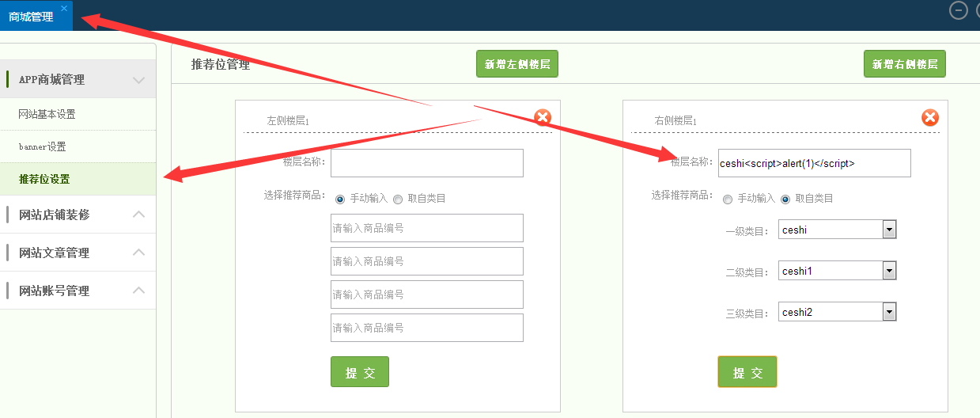The height and width of the screenshot is (418, 980).
Task: Click the 右侧楼层1 panel title
Action: 675,121
